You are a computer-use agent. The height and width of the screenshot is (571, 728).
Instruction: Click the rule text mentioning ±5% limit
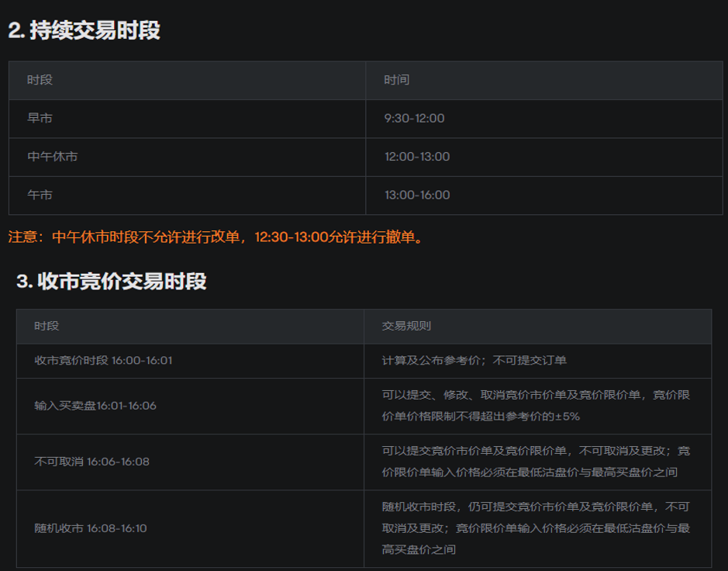tap(535, 406)
